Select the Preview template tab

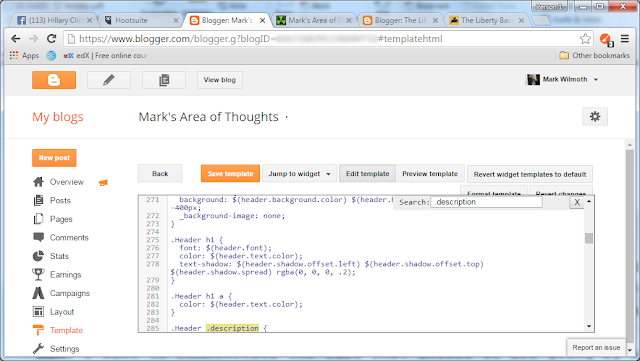(x=430, y=174)
